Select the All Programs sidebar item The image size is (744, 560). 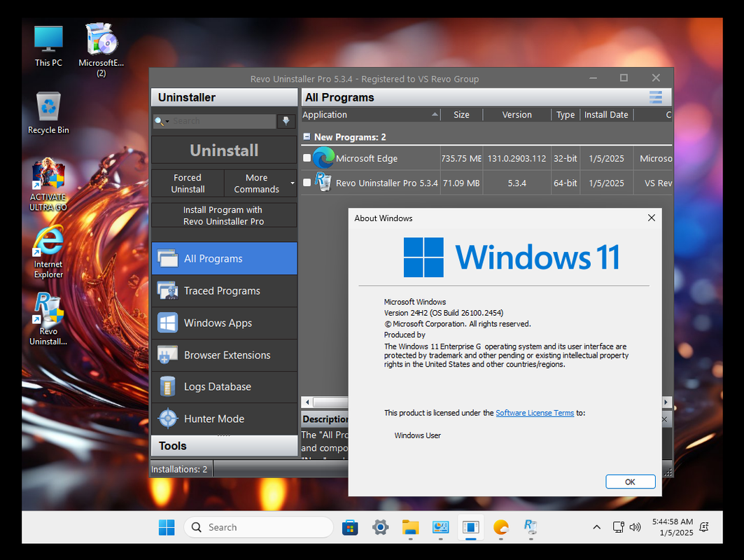225,258
